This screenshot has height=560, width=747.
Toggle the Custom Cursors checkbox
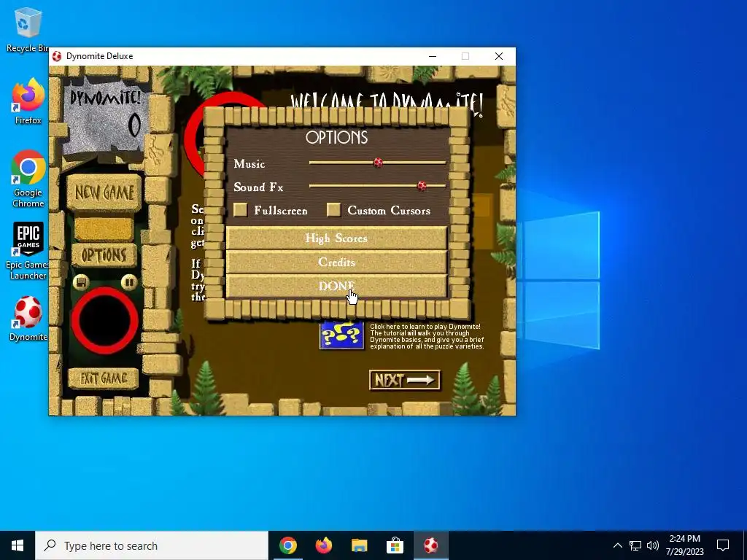click(334, 210)
